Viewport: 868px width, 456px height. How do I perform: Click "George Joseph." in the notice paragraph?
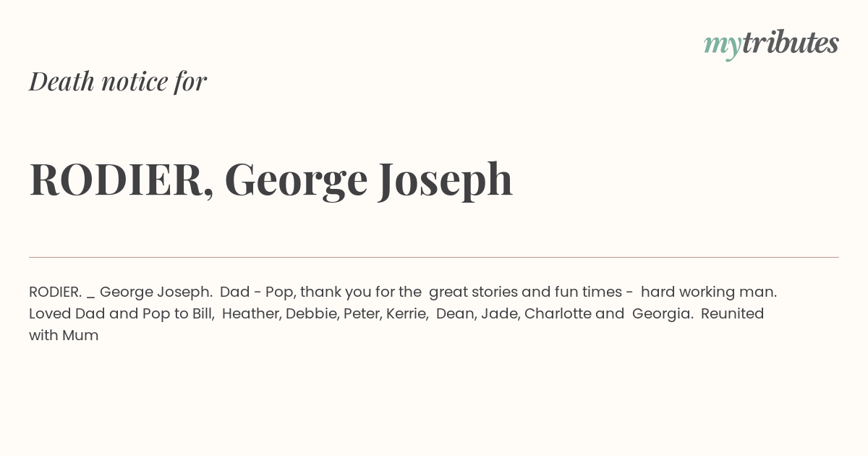click(x=156, y=292)
